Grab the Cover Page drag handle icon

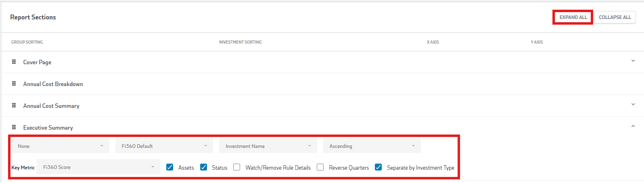[x=14, y=62]
